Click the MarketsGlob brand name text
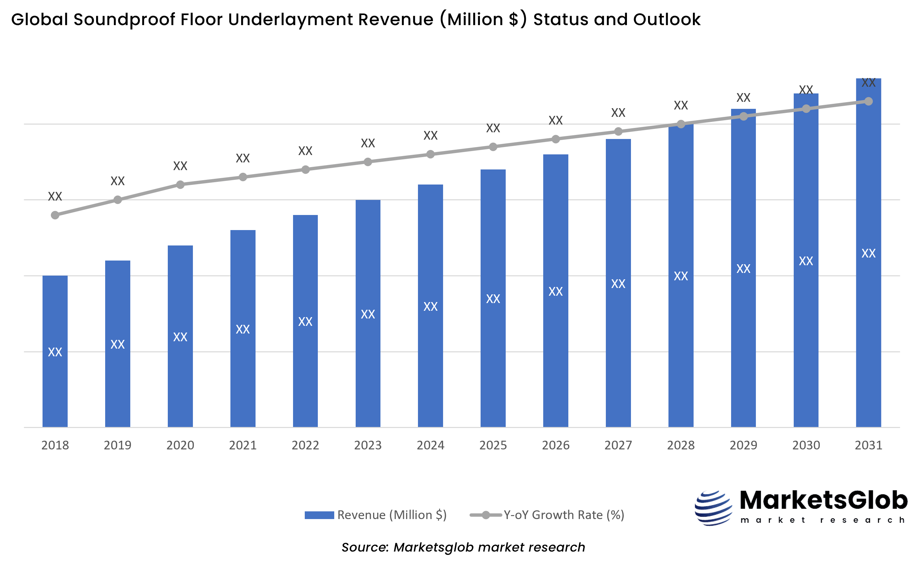The height and width of the screenshot is (578, 924). [824, 500]
